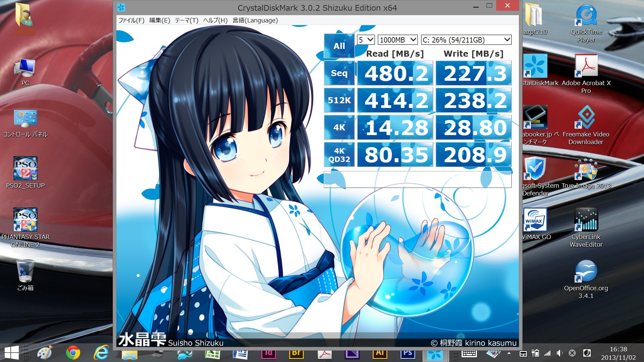Click the empty comment text field
644x362 pixels.
[417, 180]
